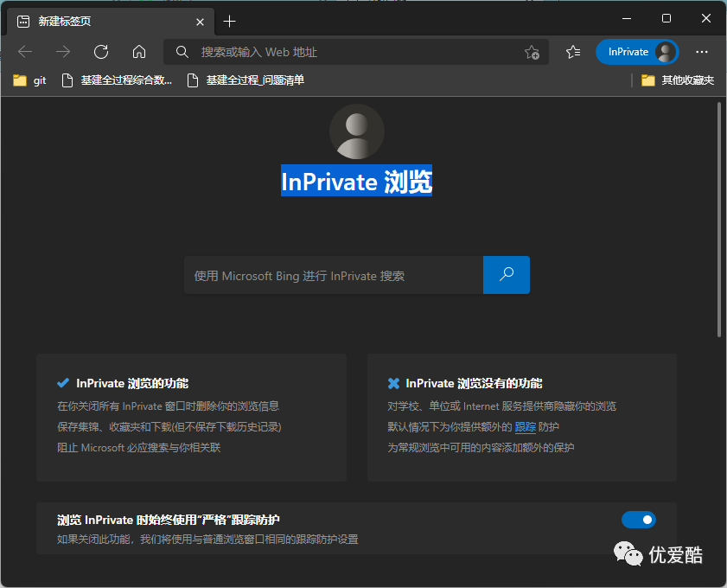Image resolution: width=727 pixels, height=588 pixels.
Task: Click the InPrivate 浏览的功能 heading
Action: tap(132, 384)
